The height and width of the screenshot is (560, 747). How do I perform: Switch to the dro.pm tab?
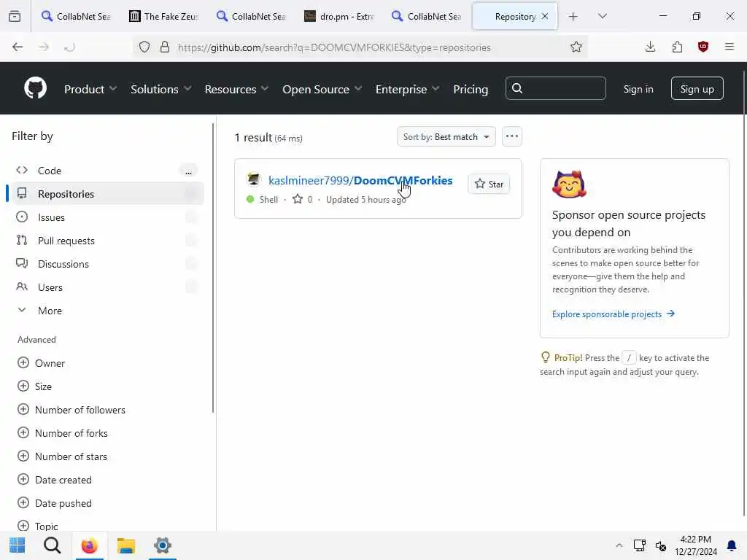pos(339,16)
